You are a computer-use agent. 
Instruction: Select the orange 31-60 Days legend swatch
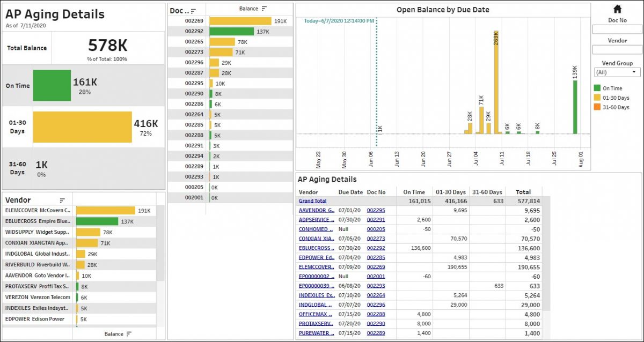597,107
